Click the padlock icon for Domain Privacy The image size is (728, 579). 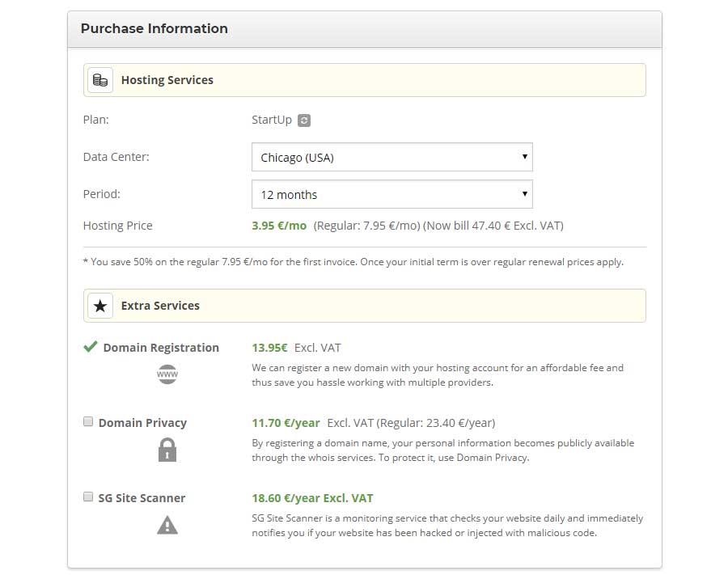(167, 450)
